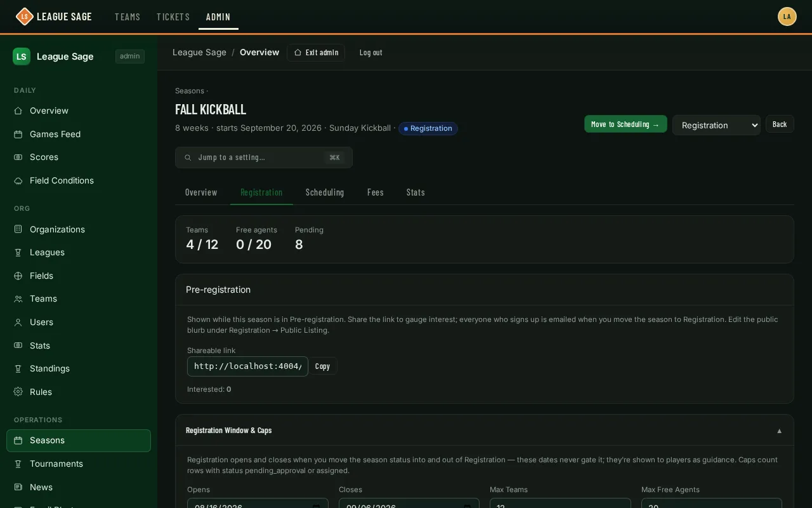Screen dimensions: 812x508
Task: Click the Tournaments trophy icon
Action: point(18,464)
